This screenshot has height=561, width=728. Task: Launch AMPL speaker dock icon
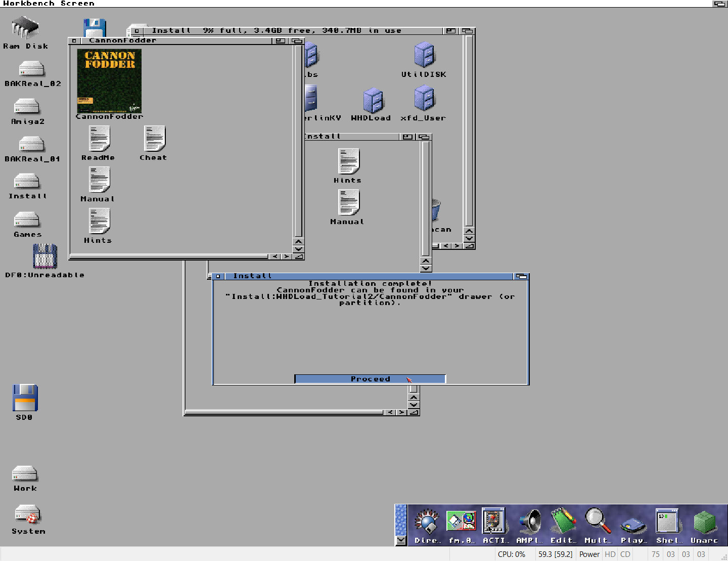(x=530, y=522)
